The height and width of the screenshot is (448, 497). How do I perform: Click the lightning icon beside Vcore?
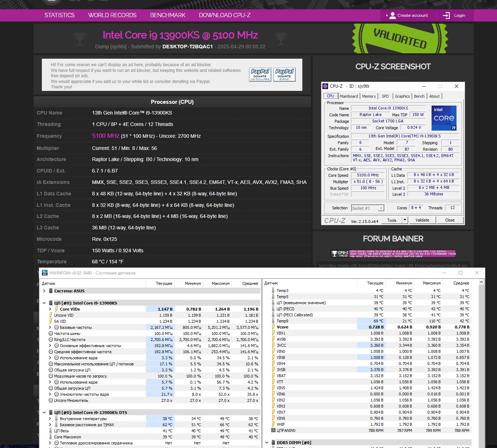point(273,327)
